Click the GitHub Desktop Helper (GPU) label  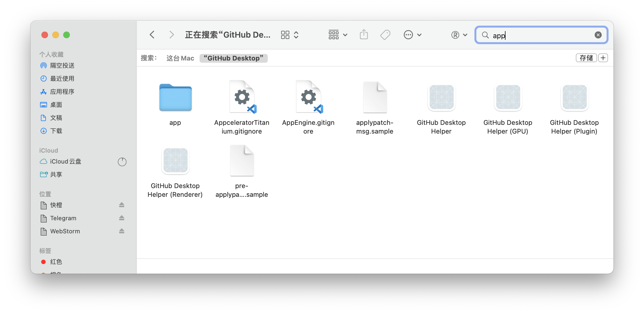[508, 127]
